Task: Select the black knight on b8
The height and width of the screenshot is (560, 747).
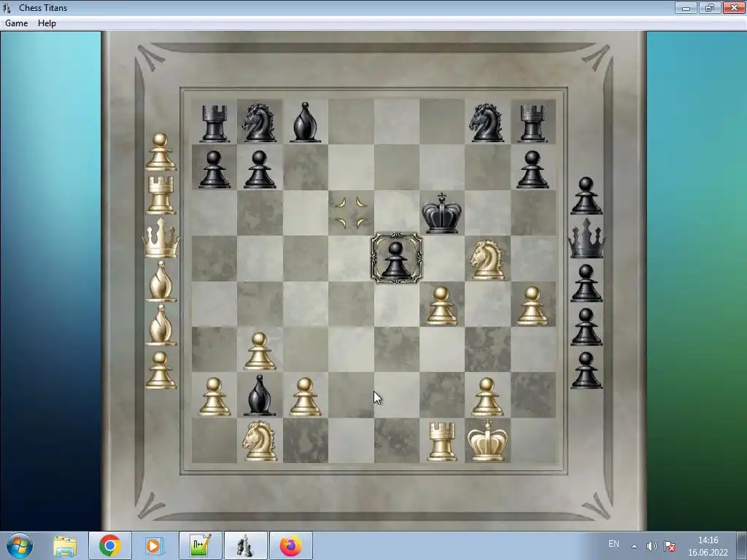Action: (x=259, y=122)
